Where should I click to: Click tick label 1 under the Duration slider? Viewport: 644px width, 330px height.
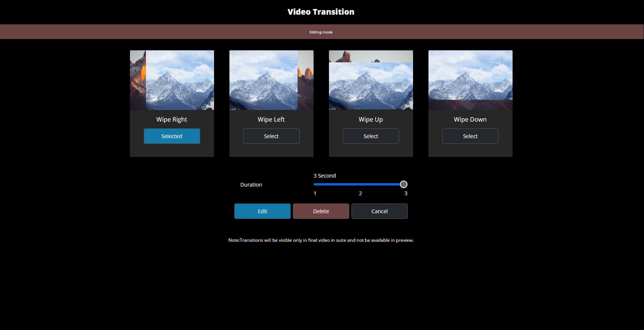(315, 193)
